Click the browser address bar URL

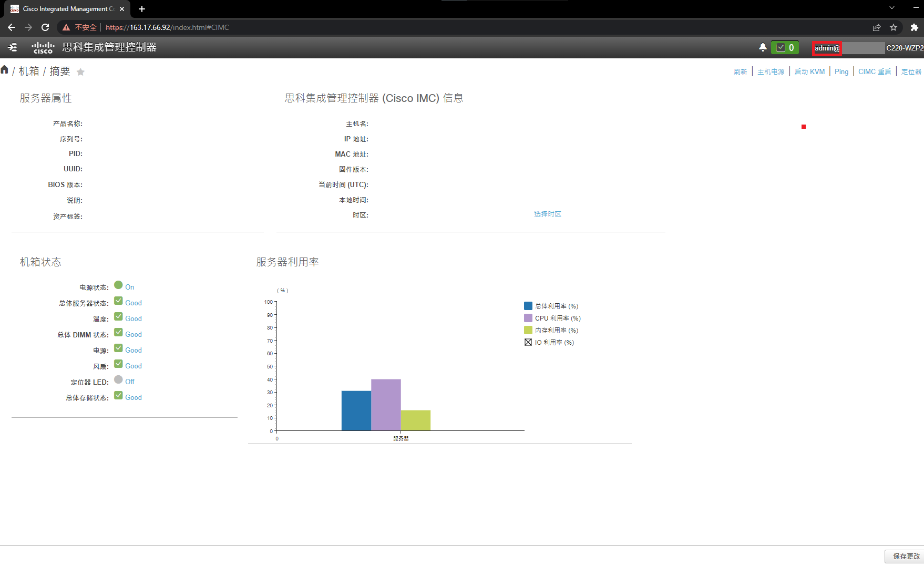pyautogui.click(x=167, y=27)
